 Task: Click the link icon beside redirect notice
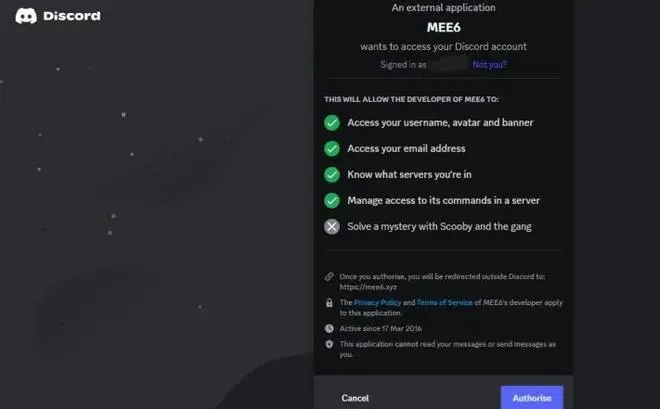[x=329, y=276]
